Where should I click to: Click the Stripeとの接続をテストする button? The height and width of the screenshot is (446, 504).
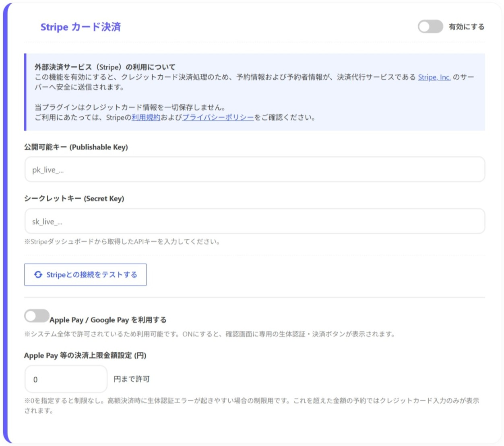85,275
